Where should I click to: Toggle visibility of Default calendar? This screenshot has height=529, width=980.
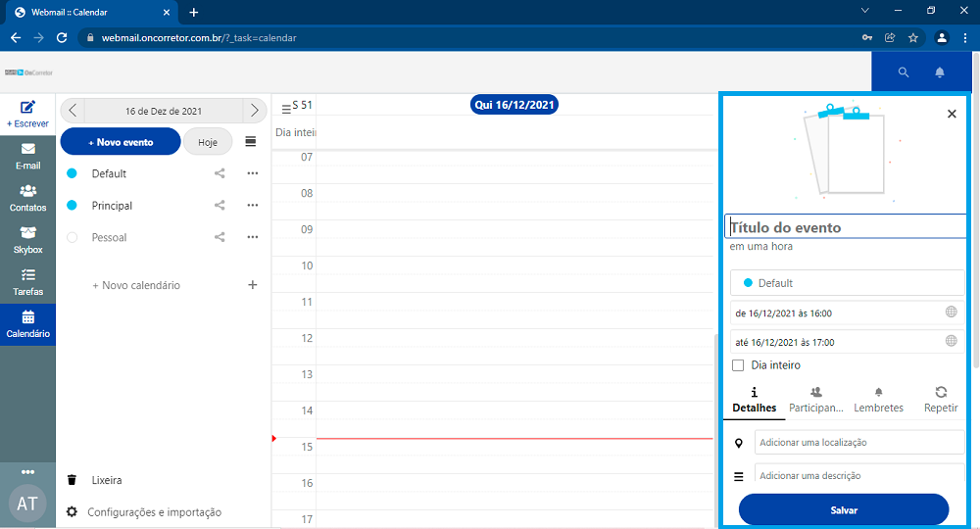[x=72, y=173]
